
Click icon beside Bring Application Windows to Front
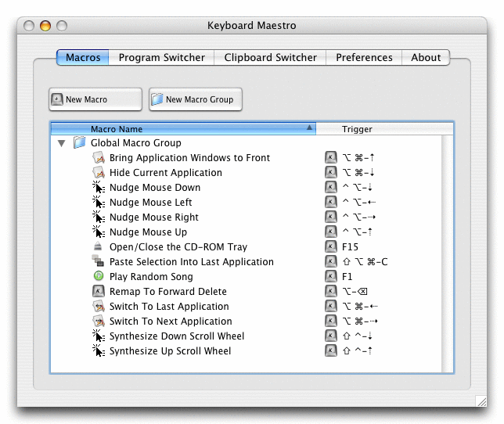99,157
